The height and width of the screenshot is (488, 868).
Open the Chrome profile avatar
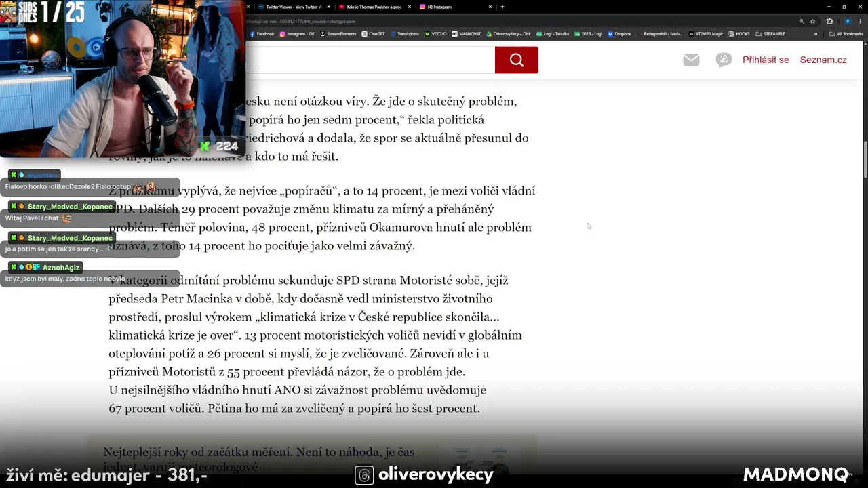coord(848,21)
